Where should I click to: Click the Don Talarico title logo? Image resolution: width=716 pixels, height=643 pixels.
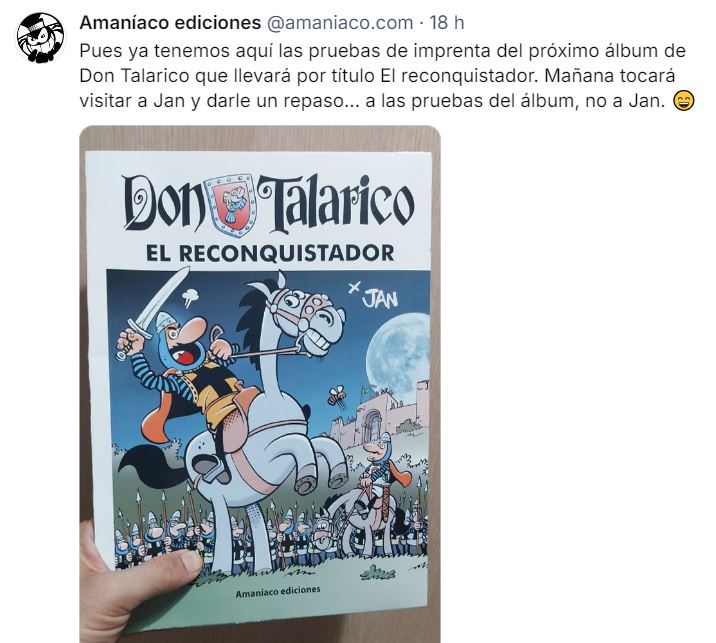[269, 203]
